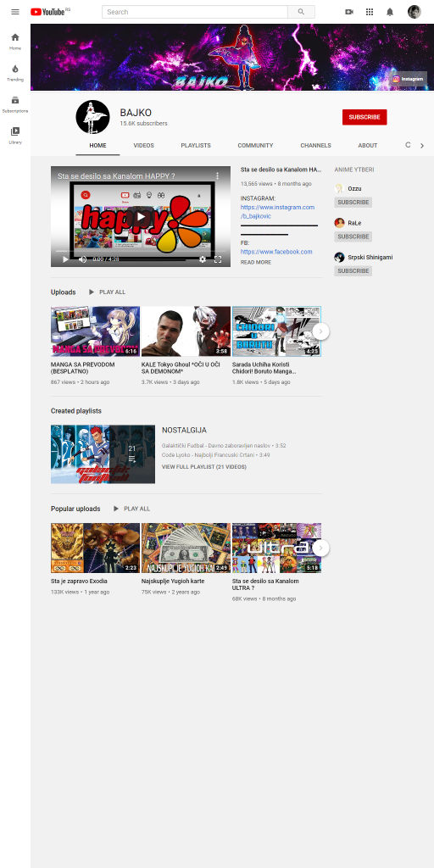The image size is (434, 868).
Task: Open the Instagram b_bajkovic link
Action: pyautogui.click(x=277, y=211)
